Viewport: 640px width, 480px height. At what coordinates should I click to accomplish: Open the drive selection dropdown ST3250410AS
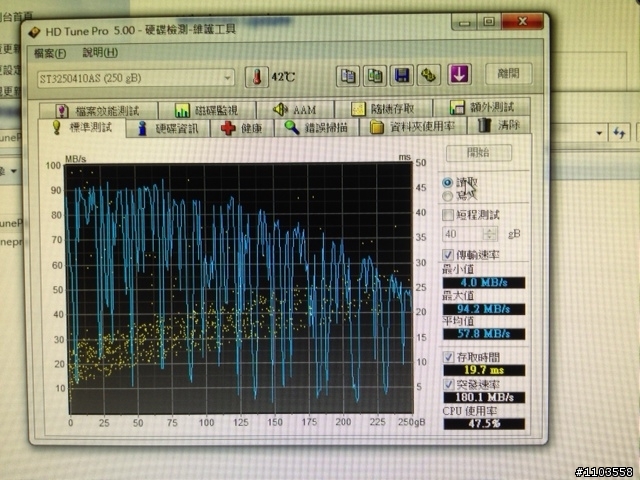coord(136,78)
